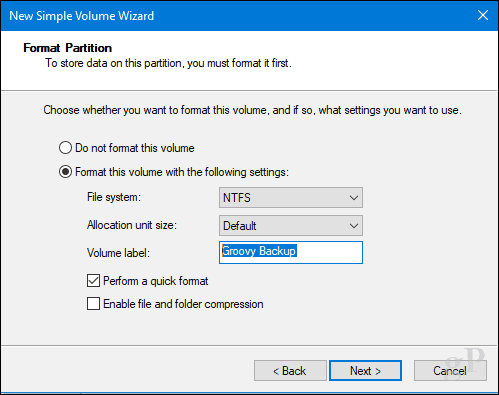
Task: Click the 'Allocation unit size:' label
Action: click(132, 225)
